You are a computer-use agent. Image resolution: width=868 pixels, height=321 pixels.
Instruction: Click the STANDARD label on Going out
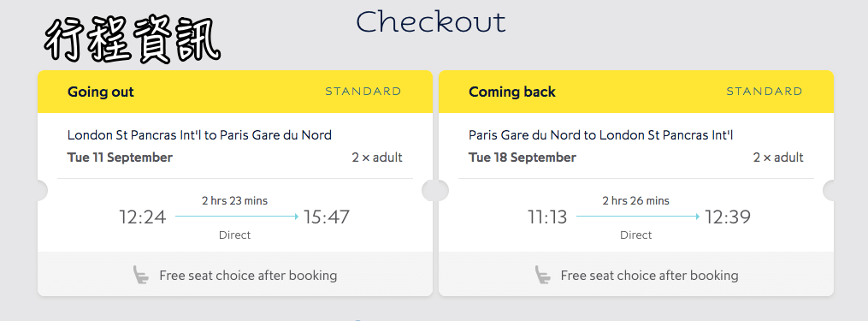click(363, 92)
